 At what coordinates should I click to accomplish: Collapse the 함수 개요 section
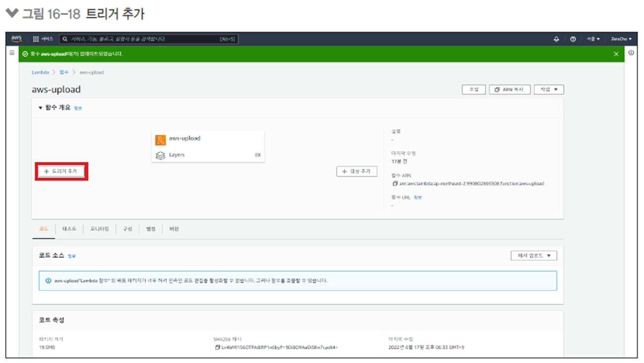coord(40,108)
